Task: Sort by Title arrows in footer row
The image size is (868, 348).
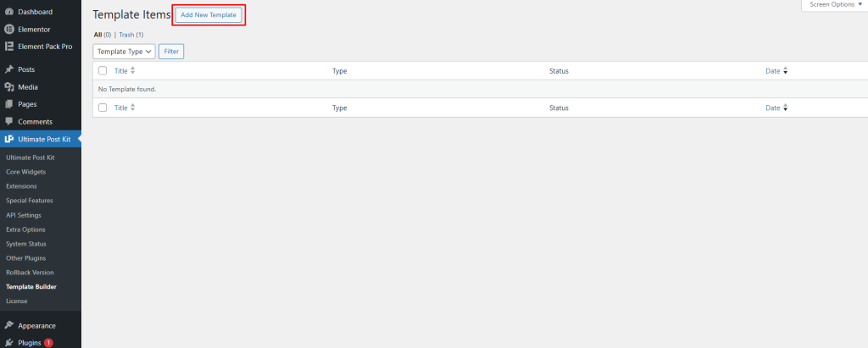Action: (132, 108)
